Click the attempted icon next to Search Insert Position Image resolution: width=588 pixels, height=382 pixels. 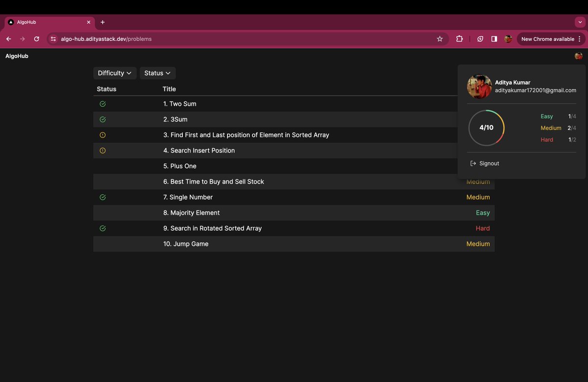pyautogui.click(x=102, y=151)
